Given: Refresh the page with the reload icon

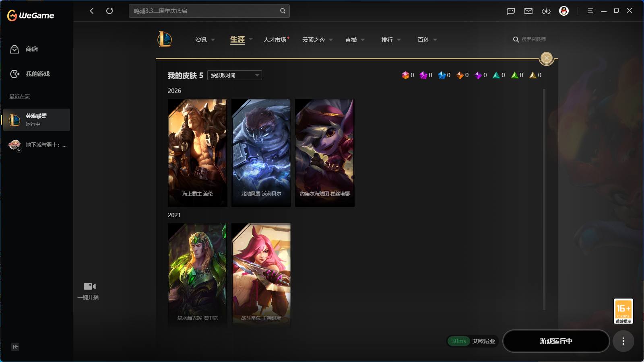Looking at the screenshot, I should (109, 11).
